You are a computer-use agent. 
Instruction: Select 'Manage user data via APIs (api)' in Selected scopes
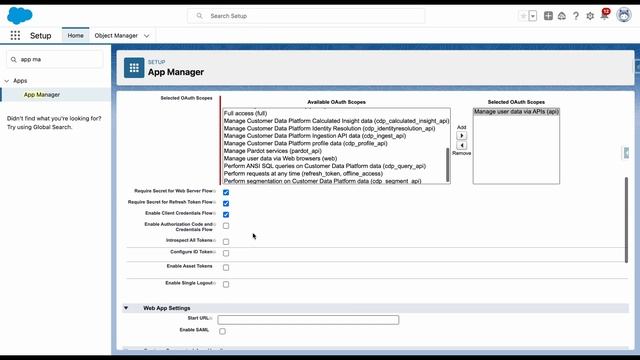(x=516, y=111)
